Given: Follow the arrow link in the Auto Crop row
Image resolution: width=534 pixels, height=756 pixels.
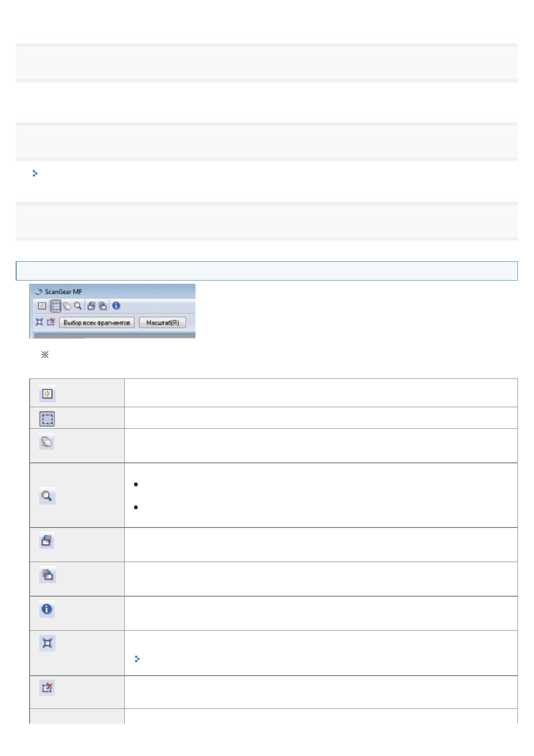Looking at the screenshot, I should click(x=137, y=659).
